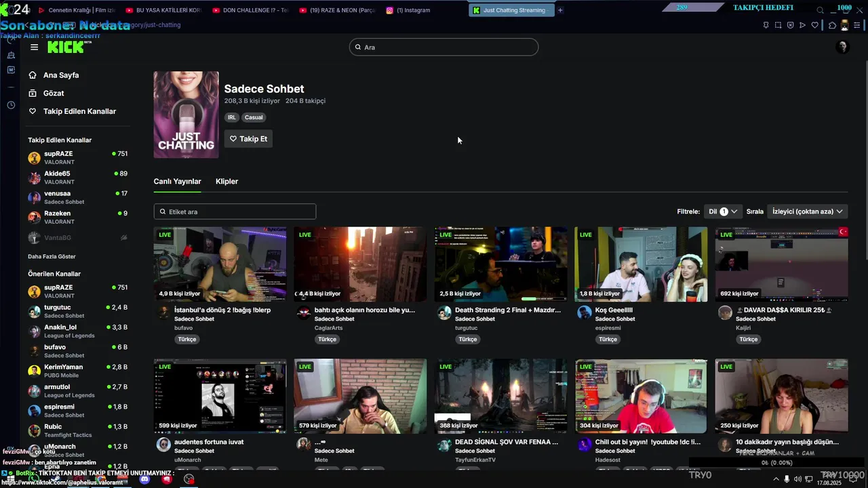Image resolution: width=868 pixels, height=488 pixels.
Task: Select the Canlı Yayınlar tab
Action: (x=177, y=181)
